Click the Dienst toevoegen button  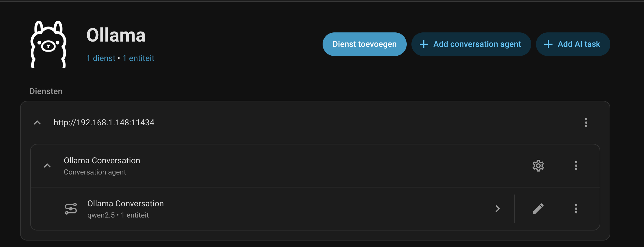(x=364, y=44)
